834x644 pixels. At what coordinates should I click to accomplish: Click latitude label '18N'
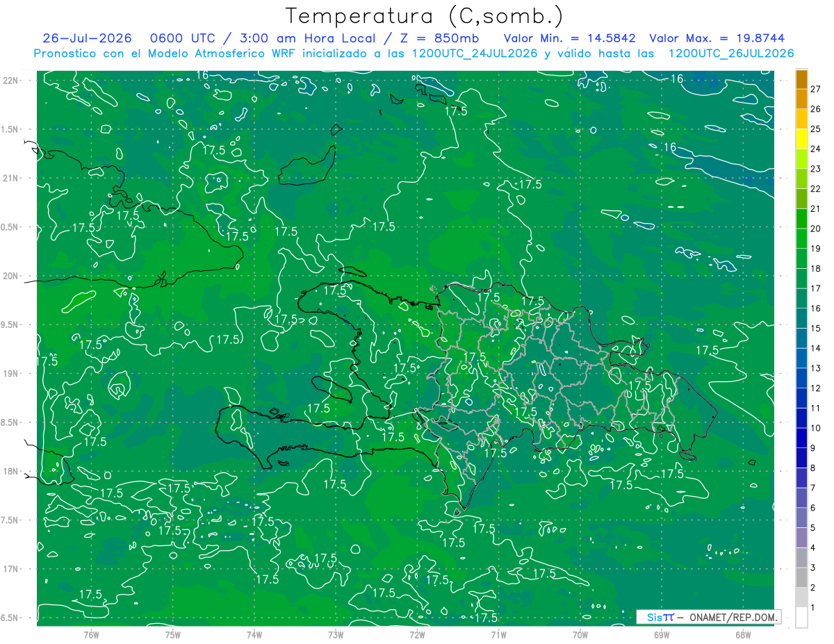click(10, 471)
